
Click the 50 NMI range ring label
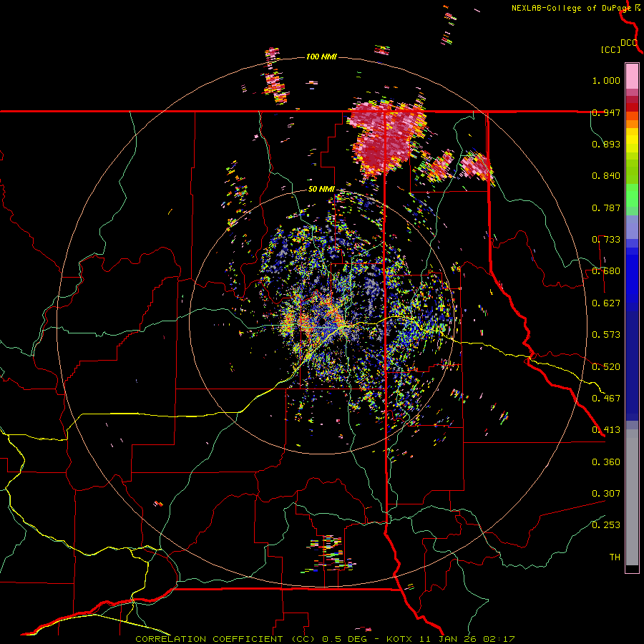[x=321, y=190]
